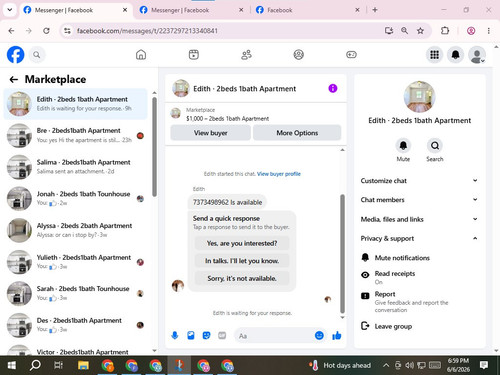The width and height of the screenshot is (500, 375).
Task: Show hidden system tray icons
Action: [x=386, y=365]
